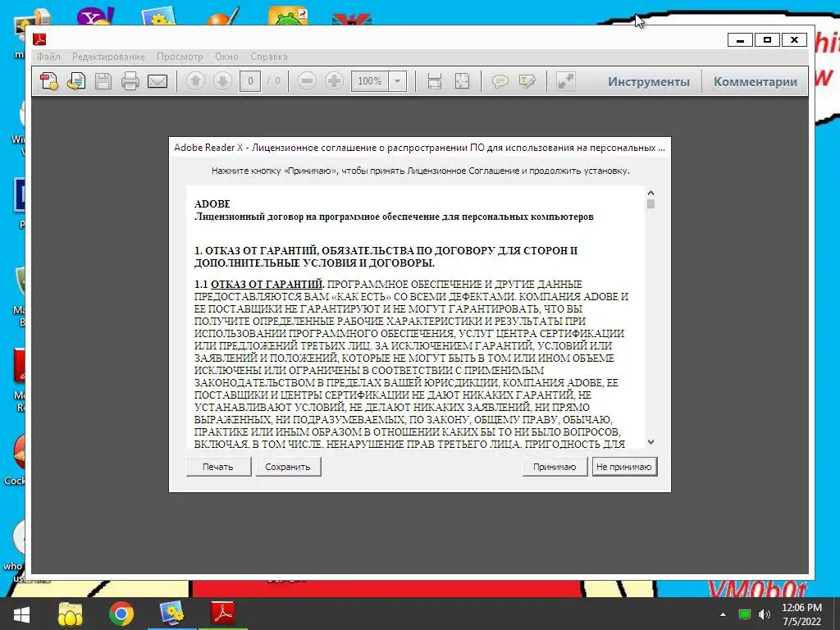Click the 100% zoom value field
Viewport: 840px width, 630px height.
pyautogui.click(x=370, y=81)
